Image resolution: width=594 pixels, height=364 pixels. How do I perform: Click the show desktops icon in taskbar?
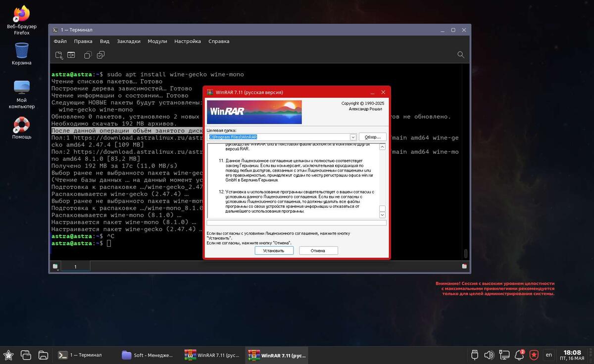click(26, 355)
